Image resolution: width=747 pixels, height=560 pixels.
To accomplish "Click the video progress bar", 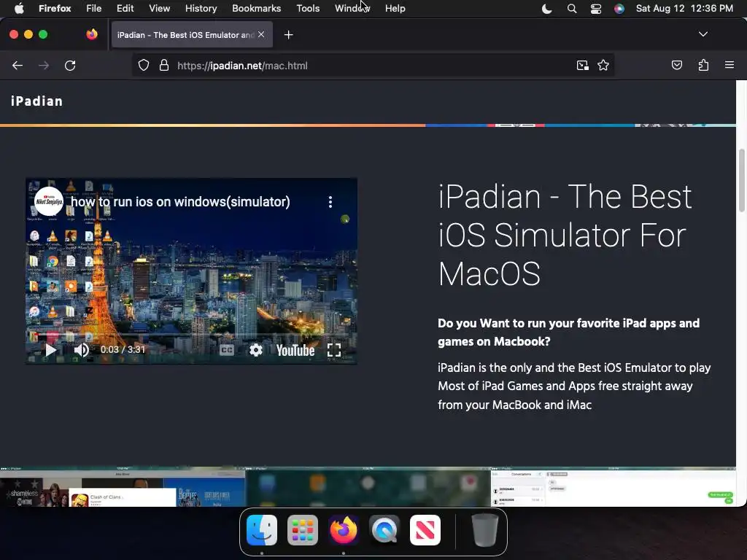I will click(x=191, y=335).
